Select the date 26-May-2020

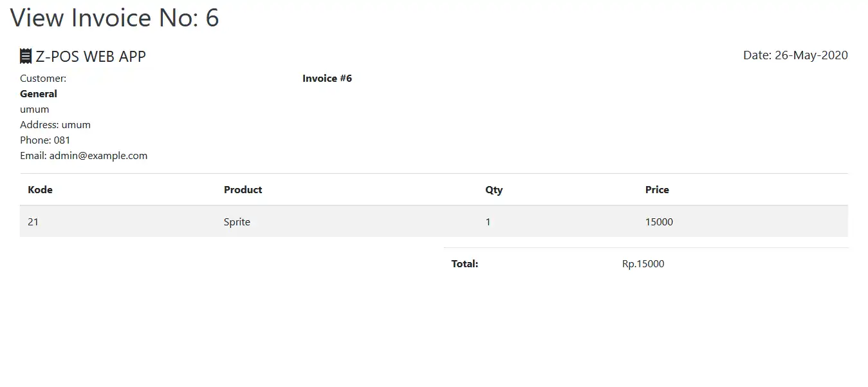tap(811, 55)
